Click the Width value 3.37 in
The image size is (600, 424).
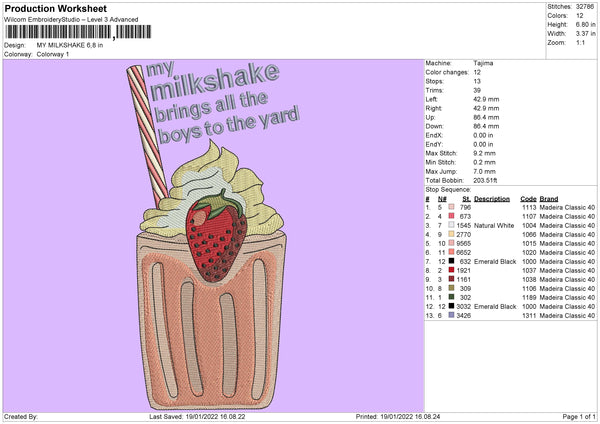[x=586, y=34]
